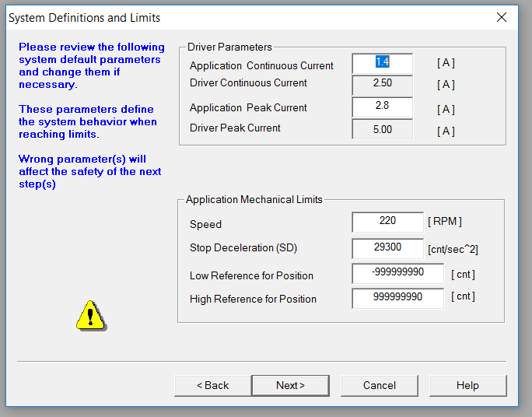Open Help for this dialog
Viewport: 532px width, 417px height.
click(467, 385)
